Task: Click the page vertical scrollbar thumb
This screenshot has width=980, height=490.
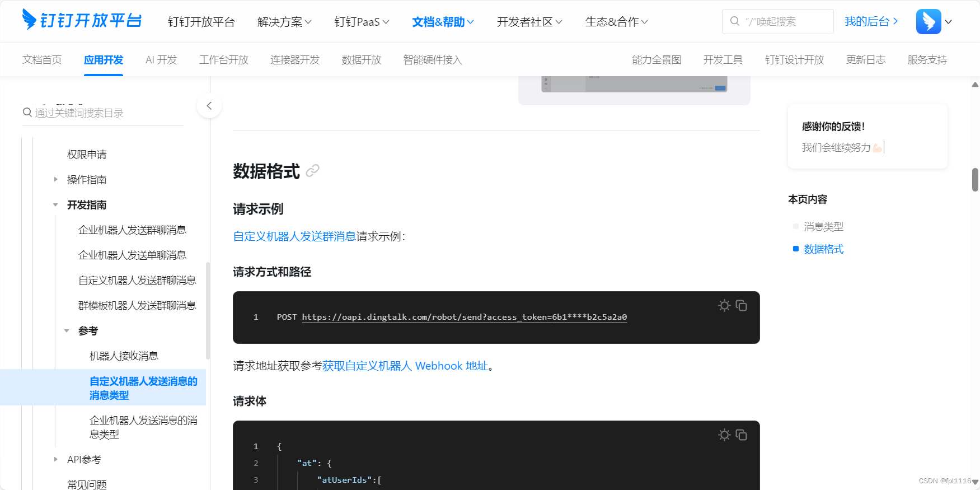Action: click(x=975, y=180)
